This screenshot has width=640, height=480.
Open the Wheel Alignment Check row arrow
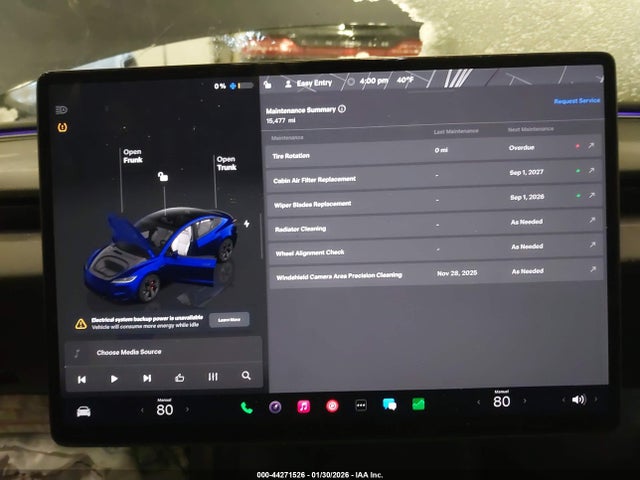click(x=593, y=244)
